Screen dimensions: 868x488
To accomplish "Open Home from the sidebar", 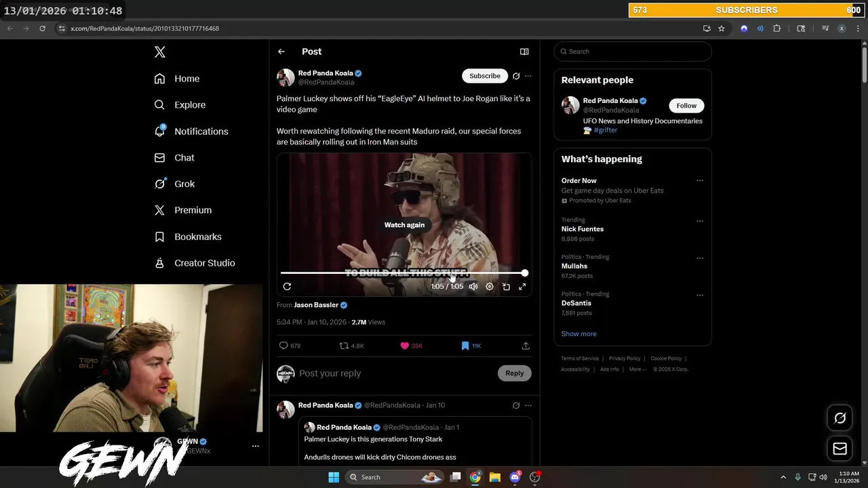I will pos(177,79).
